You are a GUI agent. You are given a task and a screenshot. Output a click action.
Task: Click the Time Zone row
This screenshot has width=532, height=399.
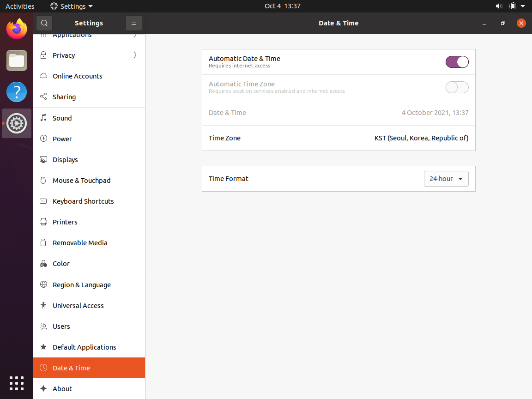click(x=339, y=138)
